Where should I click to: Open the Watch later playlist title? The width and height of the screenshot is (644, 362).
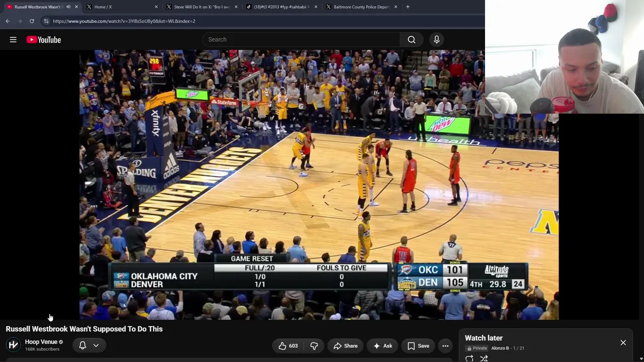[484, 338]
